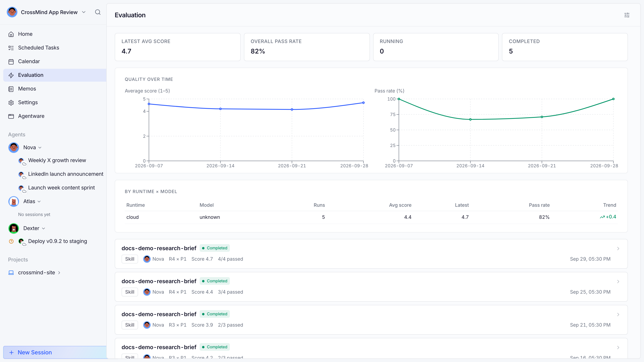The width and height of the screenshot is (644, 362).
Task: Open the Calendar page
Action: (x=55, y=62)
